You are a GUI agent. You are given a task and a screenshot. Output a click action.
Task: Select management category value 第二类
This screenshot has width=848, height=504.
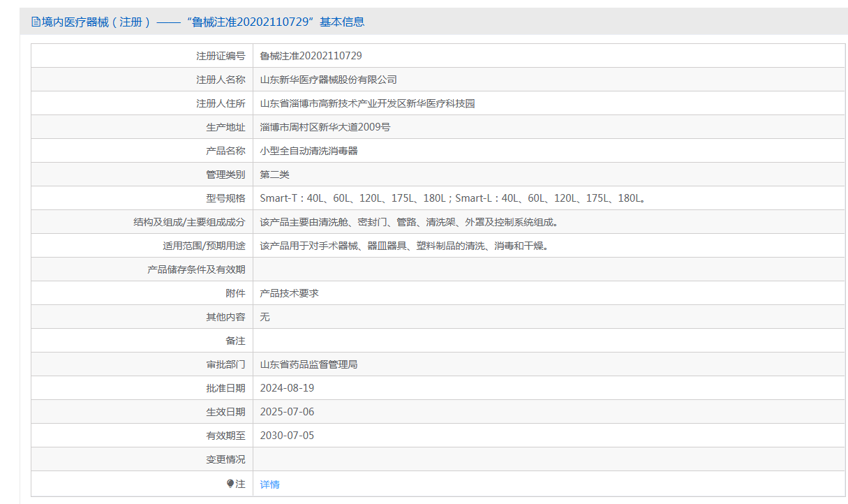274,175
